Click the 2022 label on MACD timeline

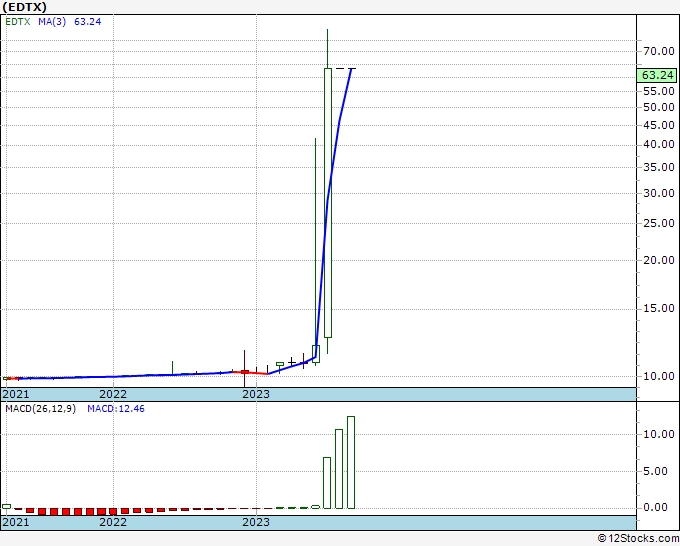point(113,522)
